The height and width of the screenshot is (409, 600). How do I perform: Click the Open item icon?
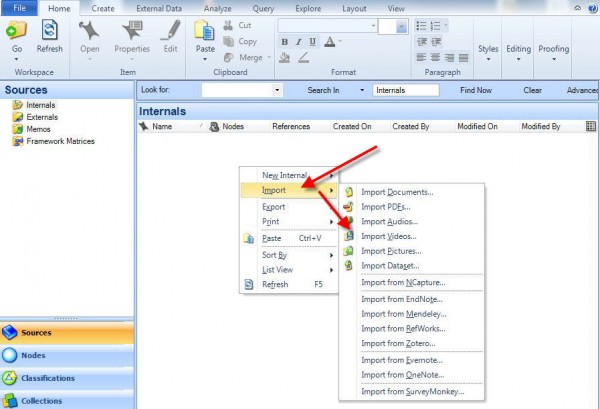coord(89,31)
